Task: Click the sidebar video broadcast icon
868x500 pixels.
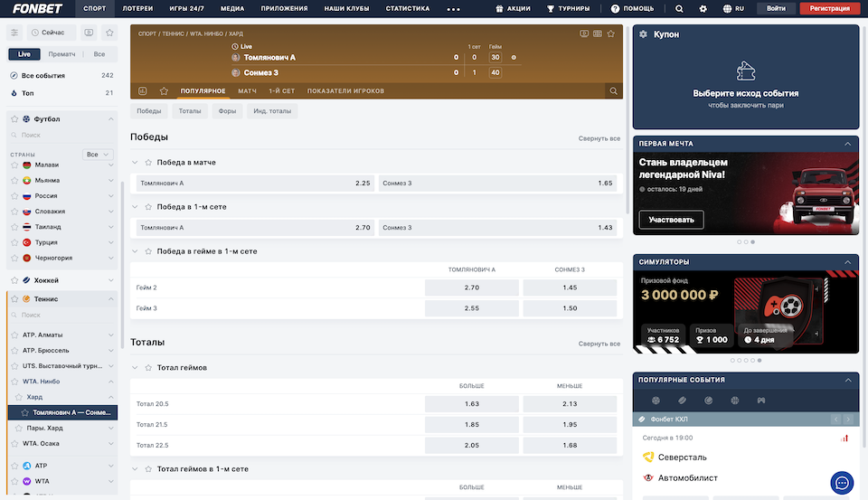Action: [89, 33]
